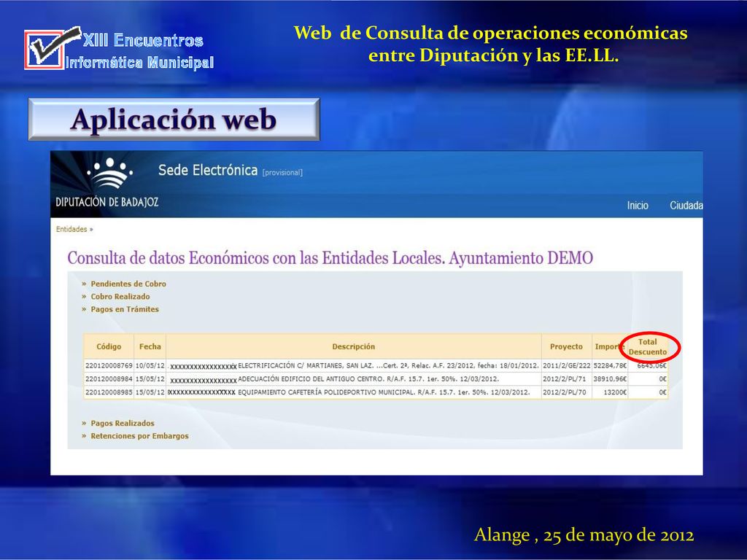
Task: Click the Web de Consulta slide title
Action: pos(491,44)
